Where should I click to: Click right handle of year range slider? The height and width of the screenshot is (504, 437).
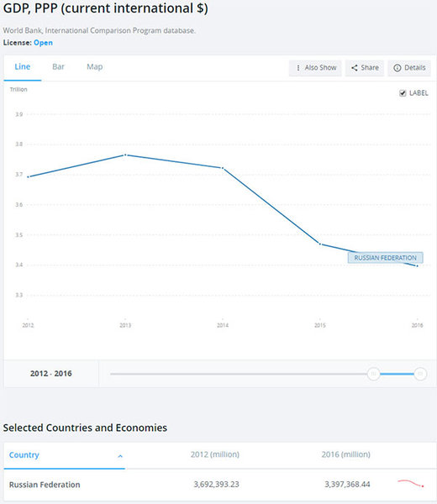tap(420, 374)
